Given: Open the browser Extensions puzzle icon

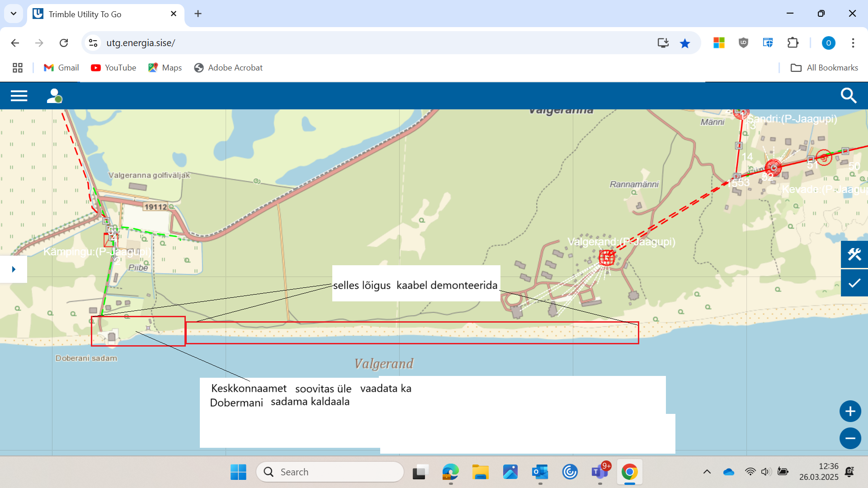Looking at the screenshot, I should (x=793, y=43).
